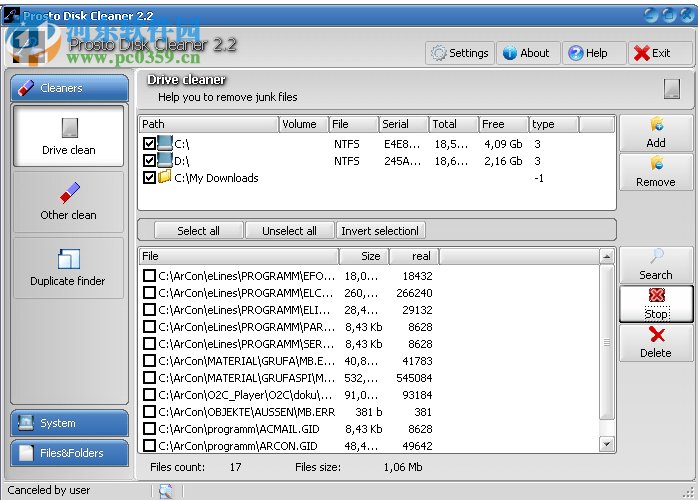Screen dimensions: 698x500
Task: Open the Drive clean tool
Action: pyautogui.click(x=69, y=137)
